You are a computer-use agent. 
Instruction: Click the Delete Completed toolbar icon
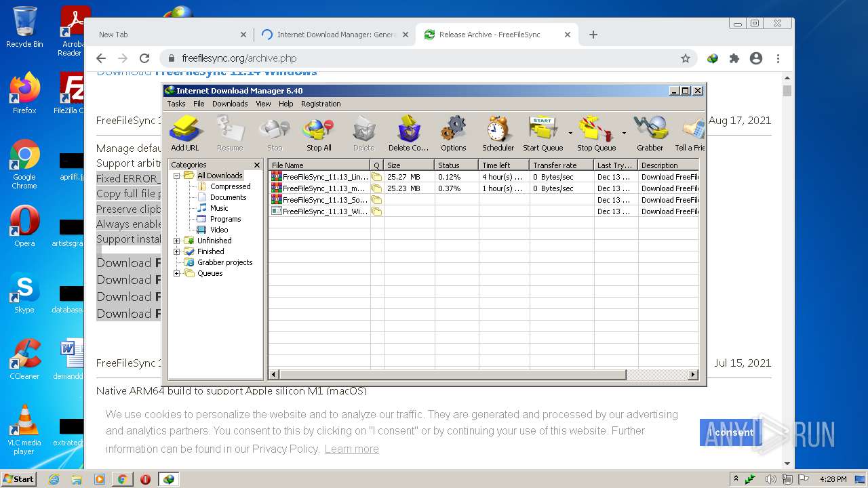click(x=408, y=133)
